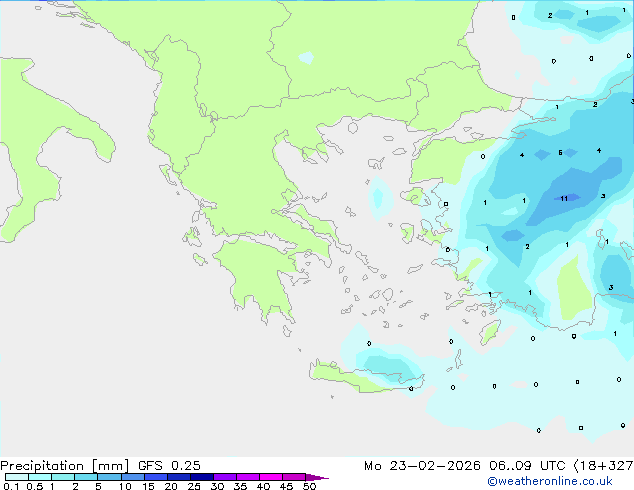Click the "Precipitation" title word
This screenshot has height=490, width=634.
pos(42,466)
